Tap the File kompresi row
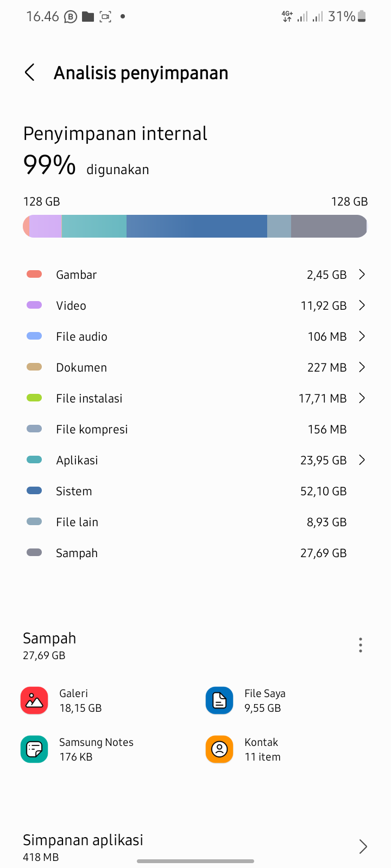 [195, 429]
